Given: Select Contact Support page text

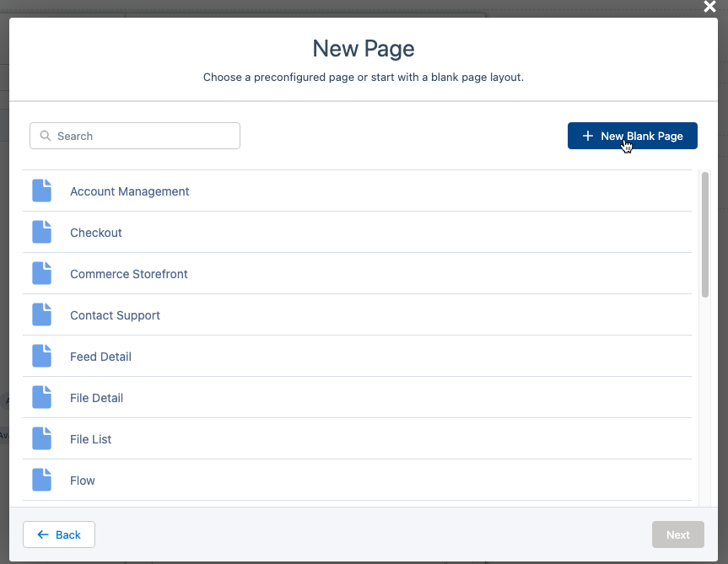Looking at the screenshot, I should pos(115,315).
